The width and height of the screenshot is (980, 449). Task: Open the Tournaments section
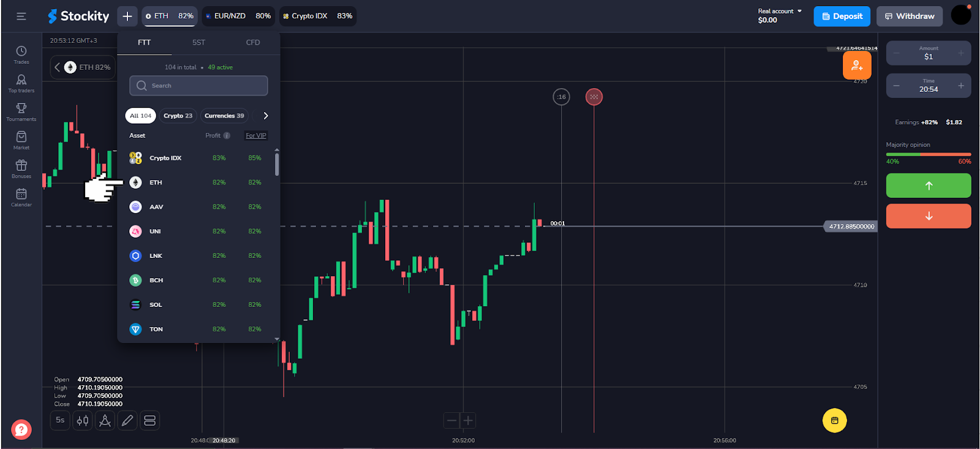(21, 111)
